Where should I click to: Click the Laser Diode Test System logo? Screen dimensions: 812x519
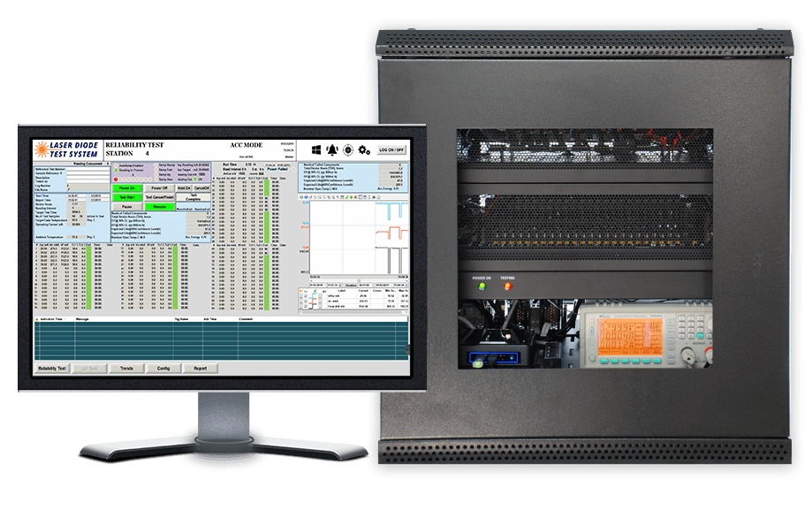coord(67,149)
